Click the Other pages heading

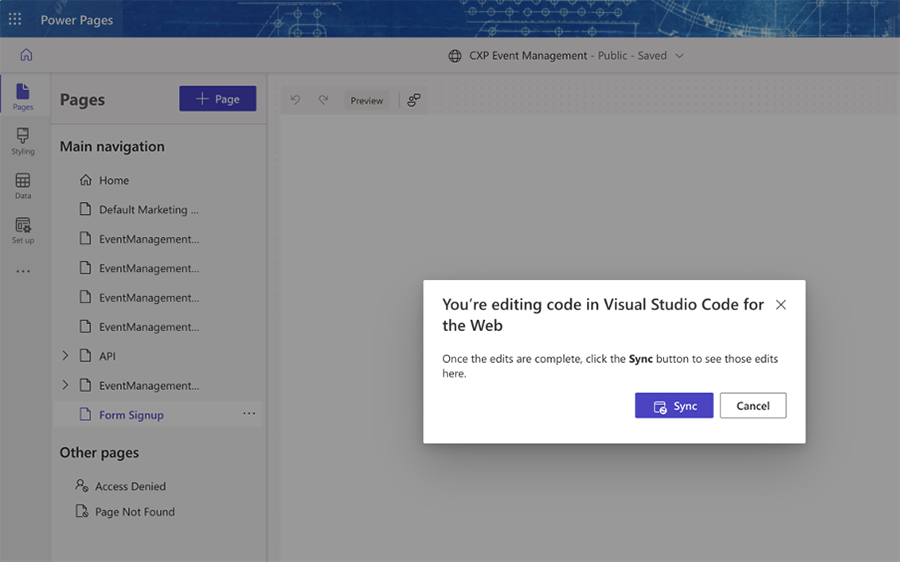99,452
